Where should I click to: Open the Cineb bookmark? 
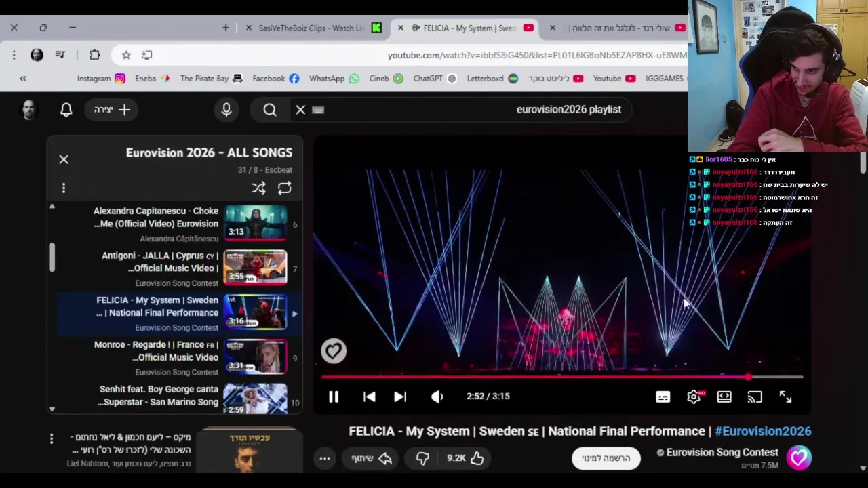pyautogui.click(x=386, y=79)
